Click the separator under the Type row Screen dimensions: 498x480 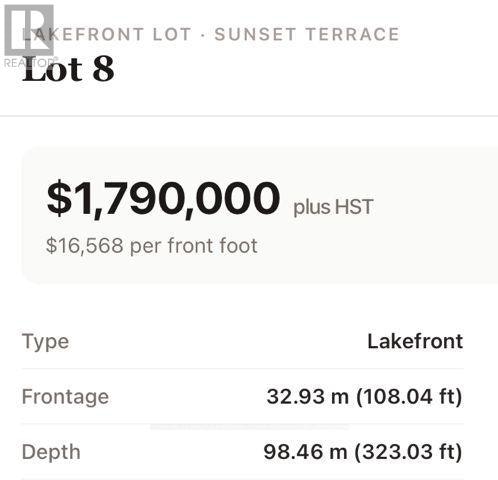pos(243,369)
